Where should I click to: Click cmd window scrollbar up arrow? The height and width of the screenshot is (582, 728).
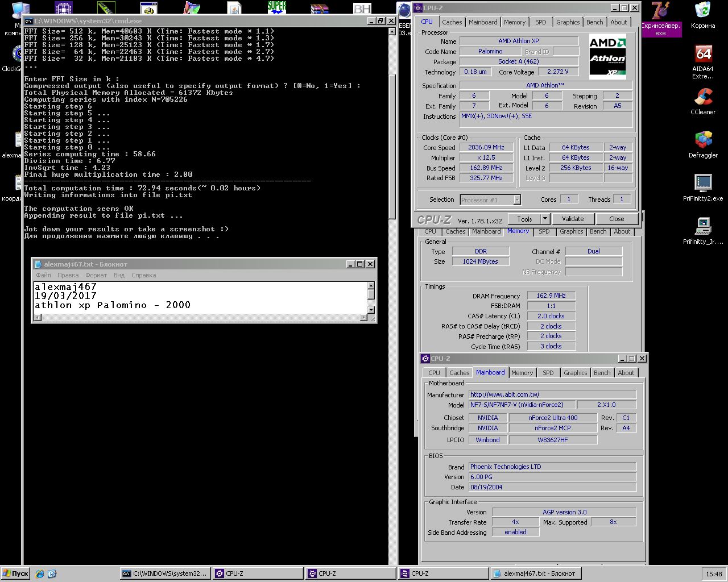pos(392,31)
